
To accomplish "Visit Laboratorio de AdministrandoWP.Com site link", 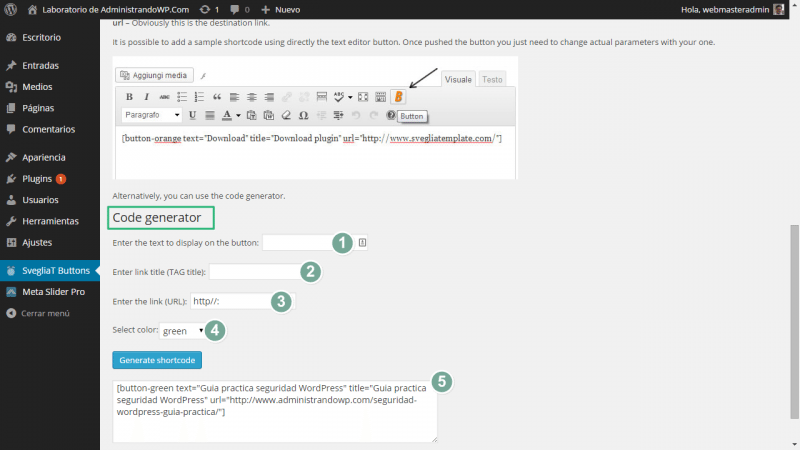I will (x=108, y=9).
